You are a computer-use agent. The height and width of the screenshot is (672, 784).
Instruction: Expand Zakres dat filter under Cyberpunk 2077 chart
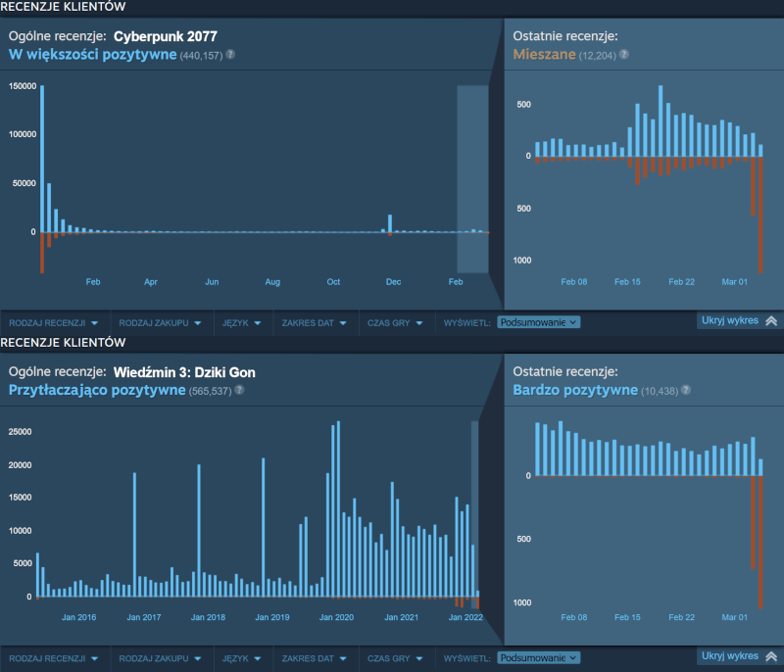click(312, 321)
